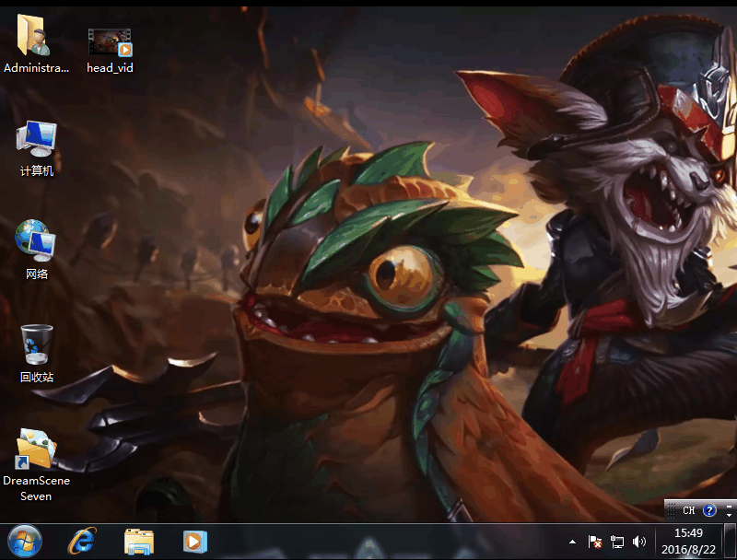This screenshot has height=560, width=737.
Task: Select the head_vid video file
Action: (x=110, y=42)
